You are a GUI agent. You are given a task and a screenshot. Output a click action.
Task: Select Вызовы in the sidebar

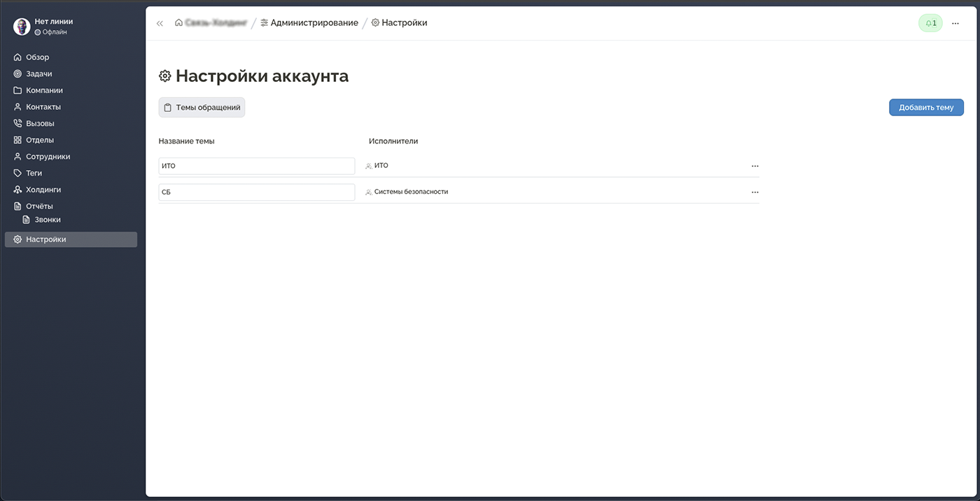40,123
